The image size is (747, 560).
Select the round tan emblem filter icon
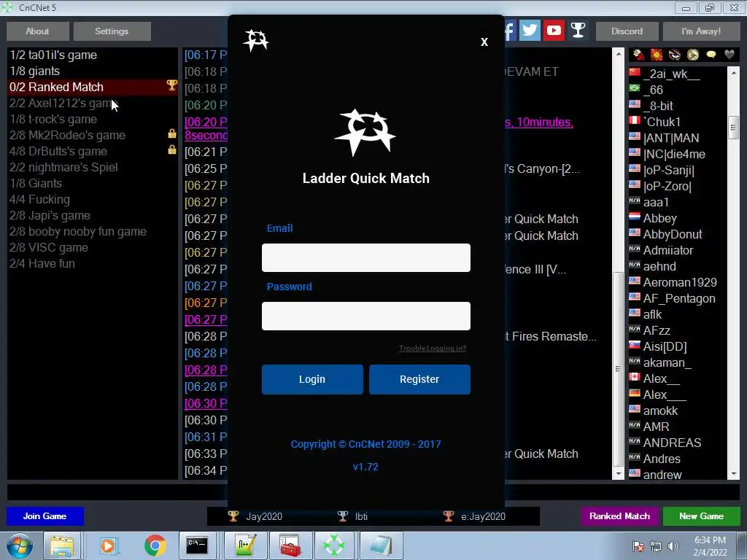click(x=693, y=55)
